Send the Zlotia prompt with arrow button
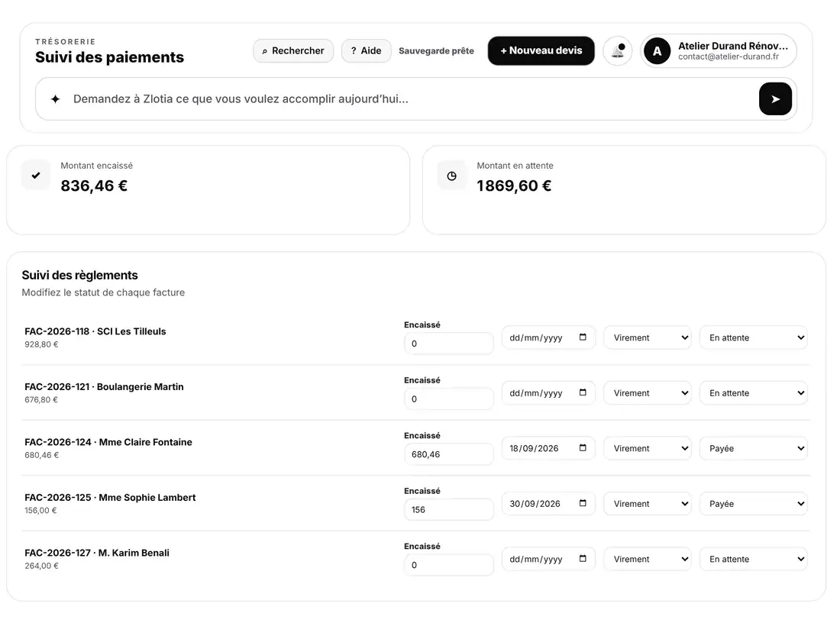Image resolution: width=840 pixels, height=626 pixels. click(x=775, y=99)
